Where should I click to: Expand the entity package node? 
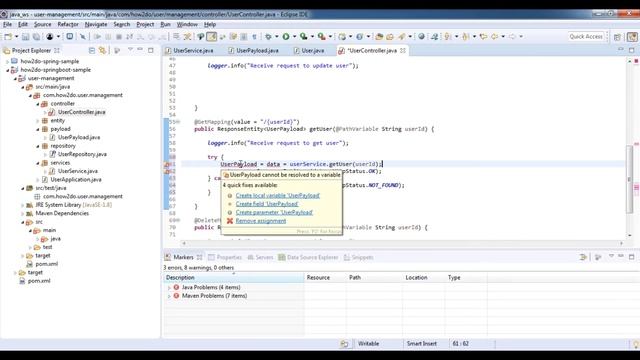point(38,121)
